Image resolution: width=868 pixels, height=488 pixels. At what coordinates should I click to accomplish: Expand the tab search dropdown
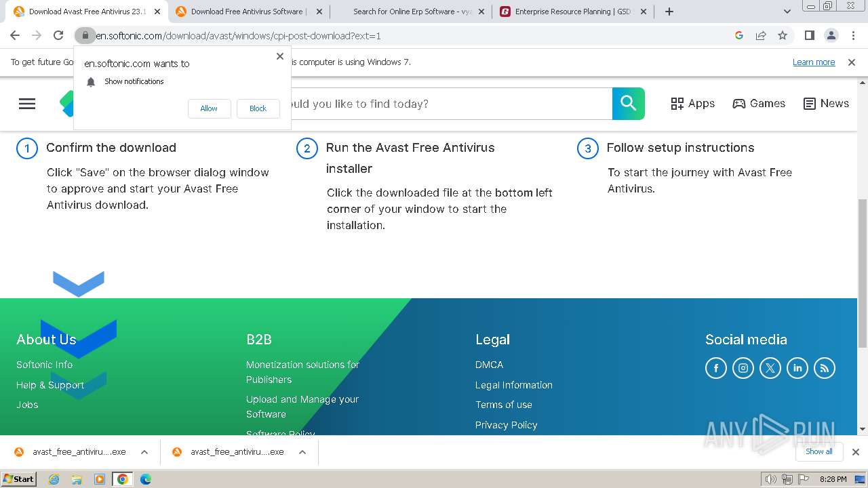click(787, 12)
